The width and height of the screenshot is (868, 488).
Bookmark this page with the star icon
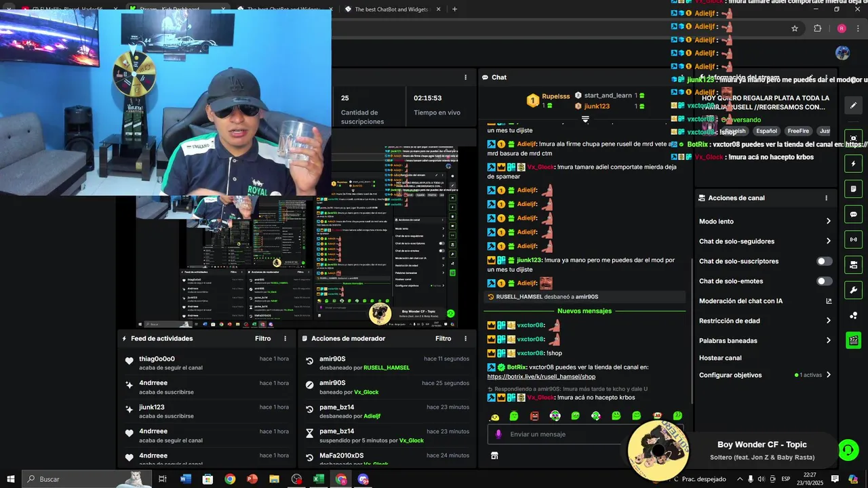(x=795, y=28)
